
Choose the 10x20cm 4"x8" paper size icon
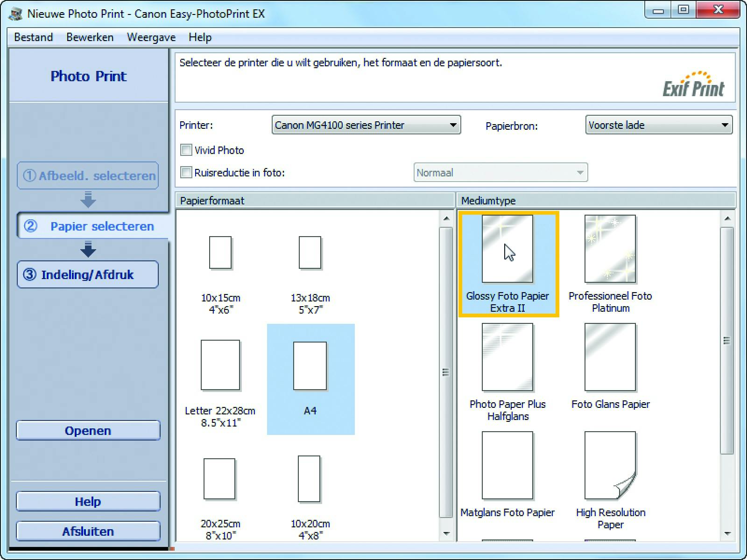[309, 479]
